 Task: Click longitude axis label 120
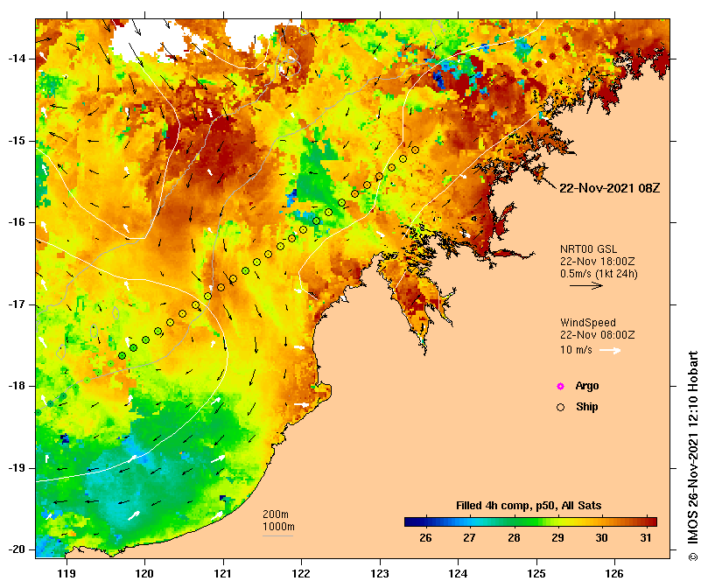pos(144,574)
